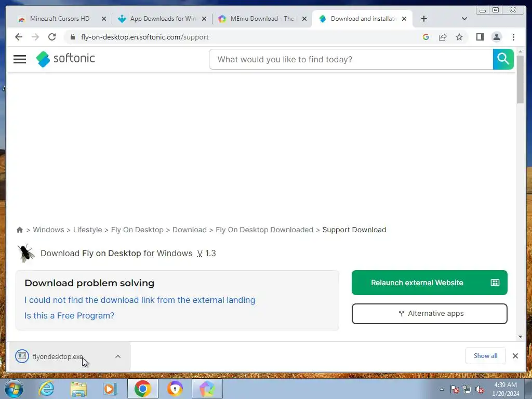
Task: Open Chrome three-dot menu
Action: coord(513,37)
